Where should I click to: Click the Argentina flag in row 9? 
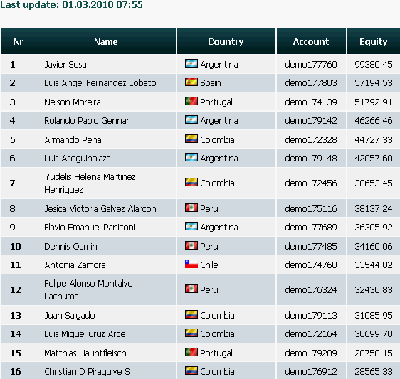[x=191, y=226]
